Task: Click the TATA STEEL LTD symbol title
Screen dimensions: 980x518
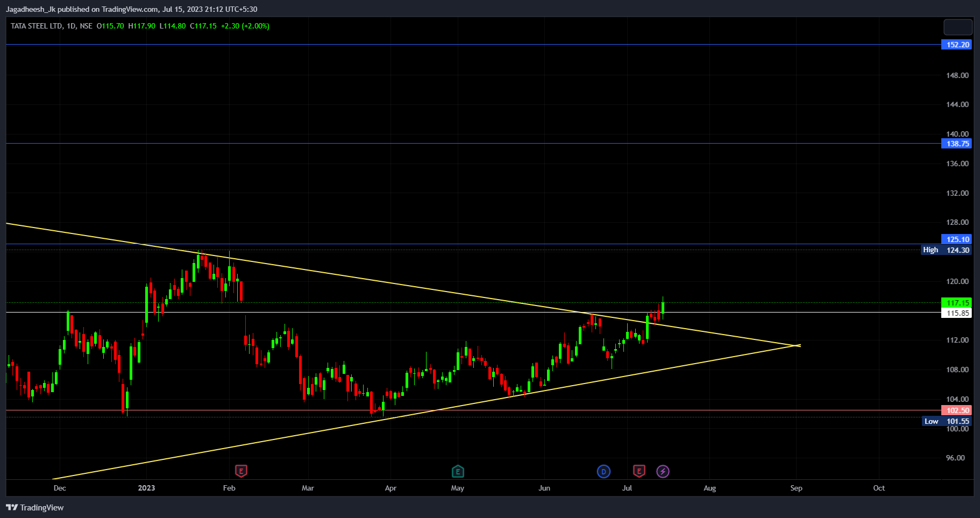Action: pyautogui.click(x=37, y=26)
